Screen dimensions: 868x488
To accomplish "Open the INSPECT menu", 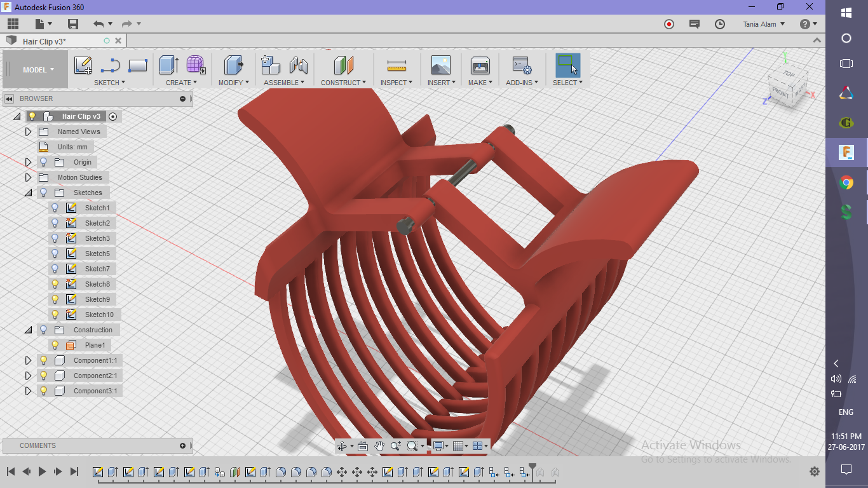I will (397, 83).
